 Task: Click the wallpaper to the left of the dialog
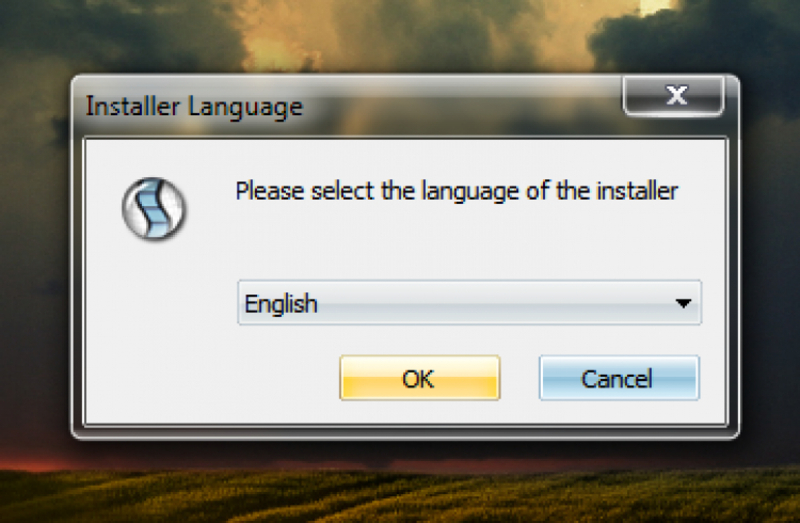click(35, 255)
